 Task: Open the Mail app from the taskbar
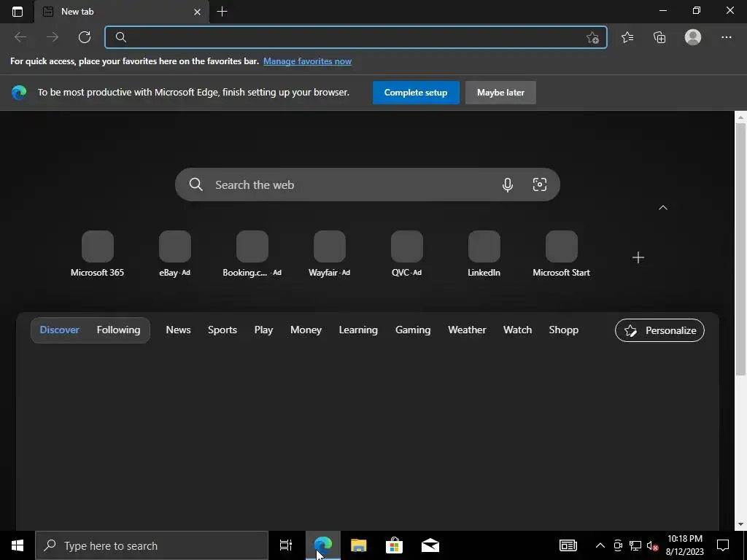pos(430,545)
